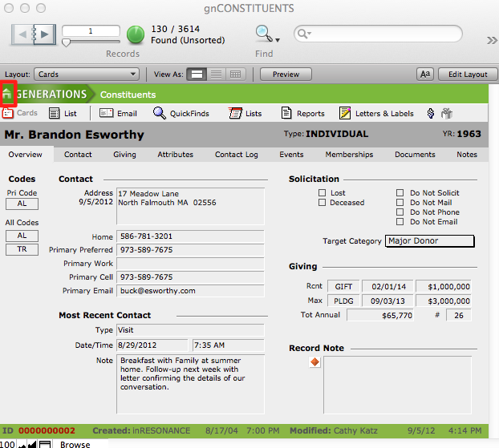Open the QuickFinds magnifier icon
The width and height of the screenshot is (499, 448).
(159, 114)
